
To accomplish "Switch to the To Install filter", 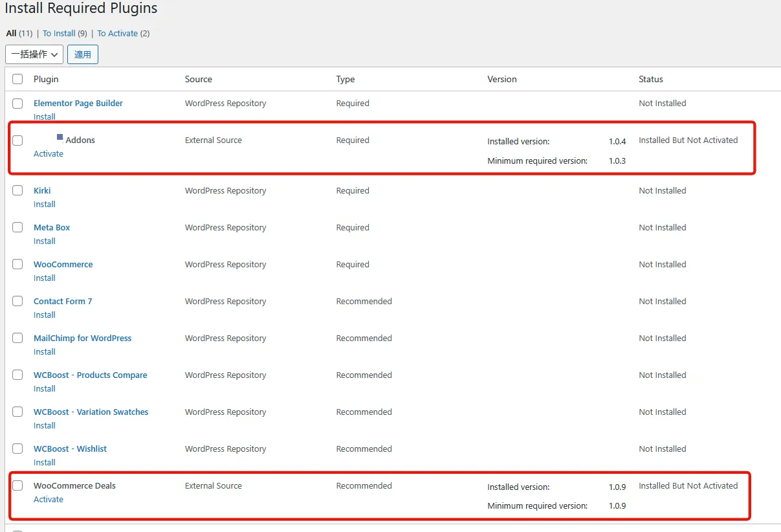I will [x=59, y=34].
